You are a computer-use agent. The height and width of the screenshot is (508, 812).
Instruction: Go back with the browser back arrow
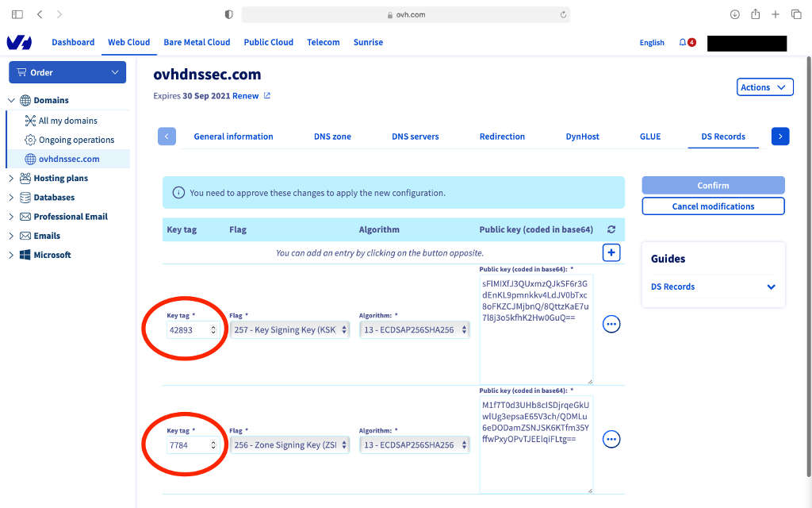pyautogui.click(x=40, y=14)
